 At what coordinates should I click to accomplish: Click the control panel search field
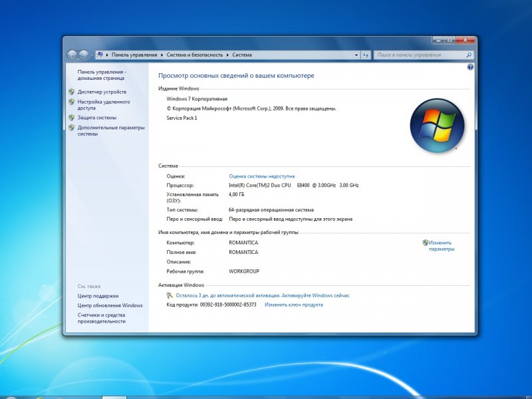(420, 55)
